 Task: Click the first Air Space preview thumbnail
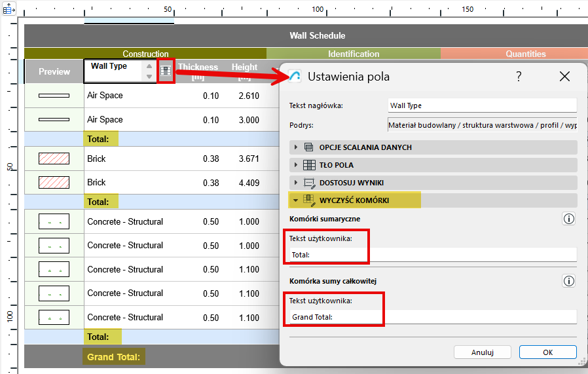tap(54, 96)
